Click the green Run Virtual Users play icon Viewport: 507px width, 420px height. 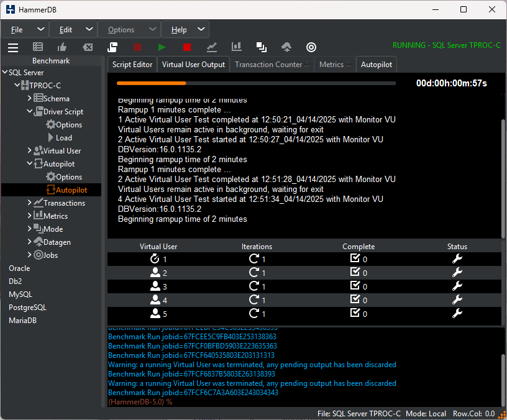point(162,47)
